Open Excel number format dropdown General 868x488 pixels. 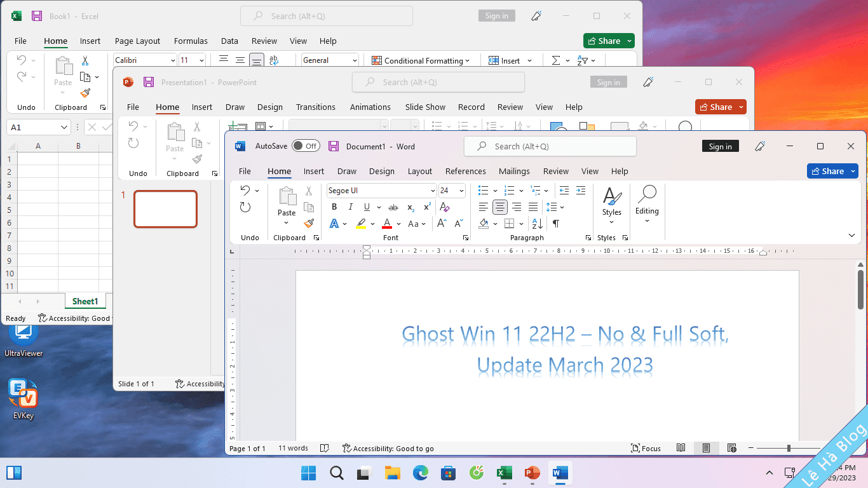354,60
